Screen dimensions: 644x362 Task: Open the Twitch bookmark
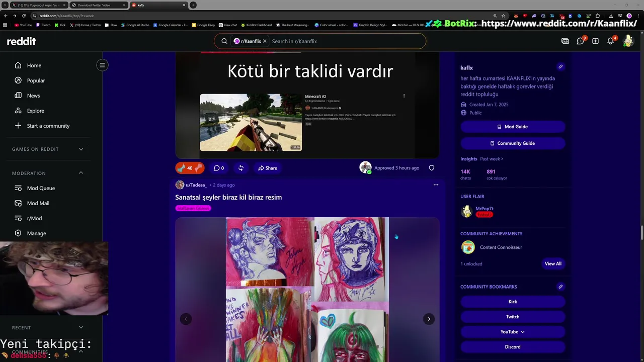(513, 317)
